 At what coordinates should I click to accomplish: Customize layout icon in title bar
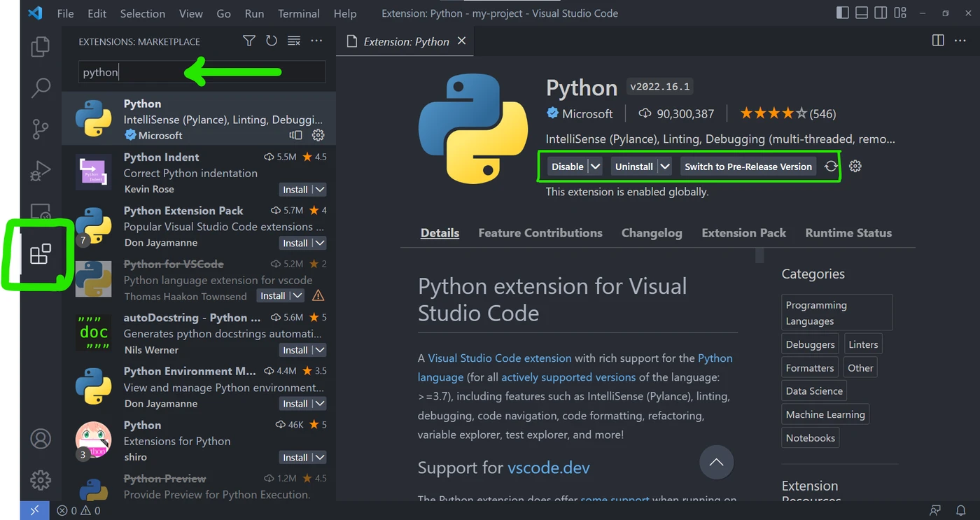click(900, 13)
